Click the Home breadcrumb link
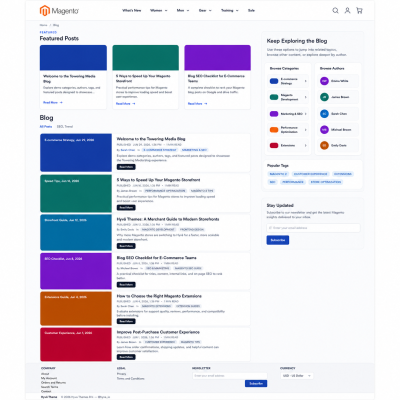 [43, 25]
